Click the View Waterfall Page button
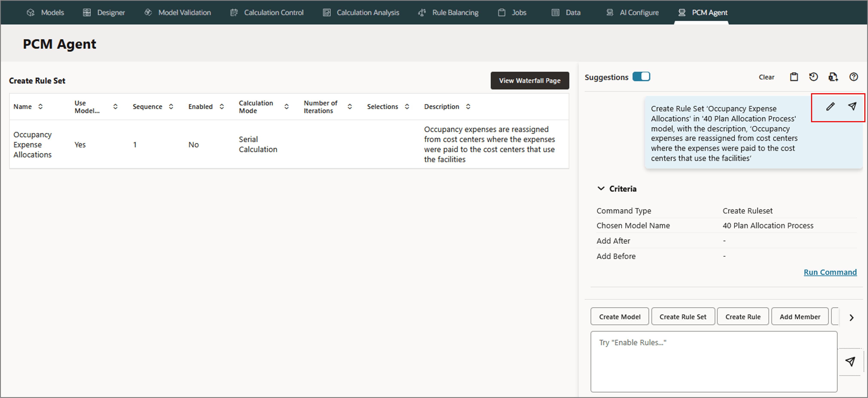The width and height of the screenshot is (868, 398). click(x=529, y=81)
